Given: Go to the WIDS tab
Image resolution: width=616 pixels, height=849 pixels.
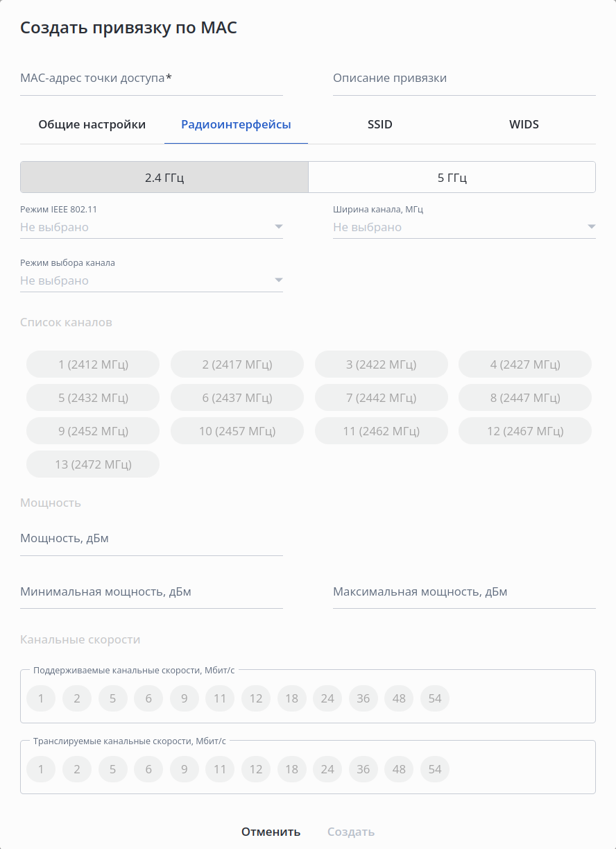Looking at the screenshot, I should click(524, 125).
